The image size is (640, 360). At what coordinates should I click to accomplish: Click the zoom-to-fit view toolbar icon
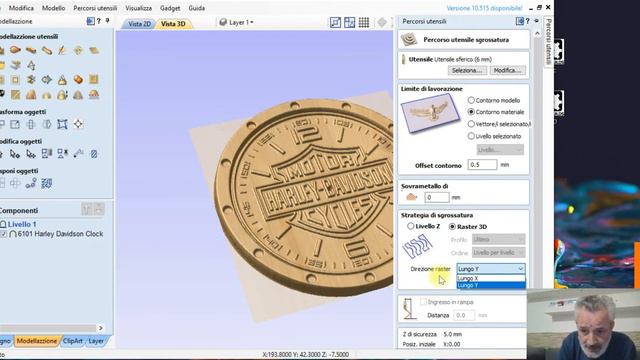(336, 22)
